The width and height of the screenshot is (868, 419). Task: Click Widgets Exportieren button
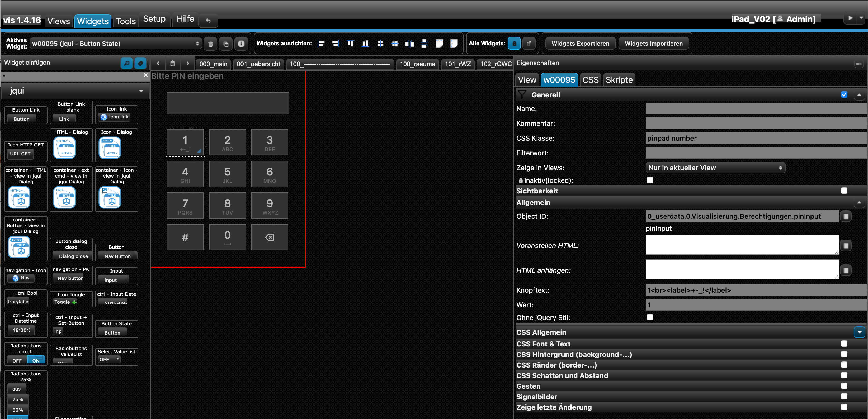click(580, 44)
